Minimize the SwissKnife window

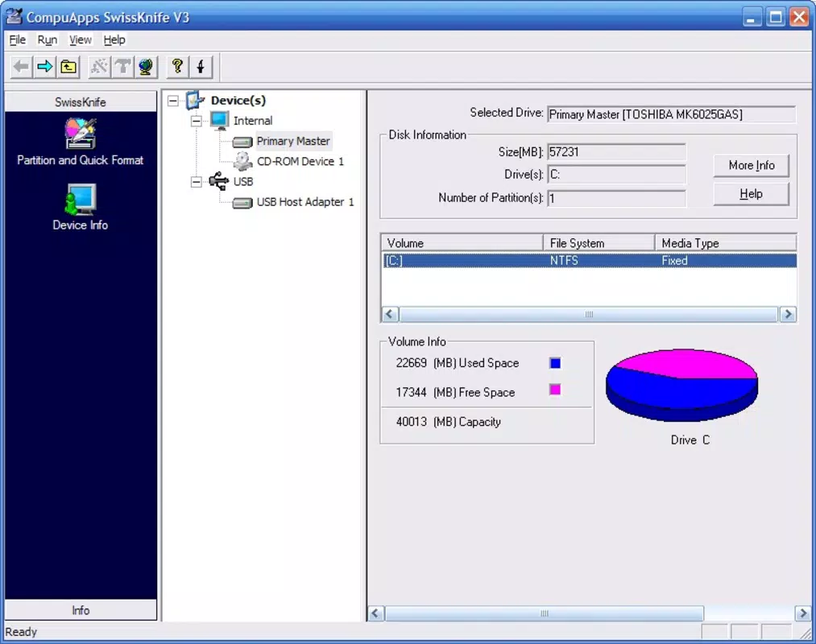point(751,17)
